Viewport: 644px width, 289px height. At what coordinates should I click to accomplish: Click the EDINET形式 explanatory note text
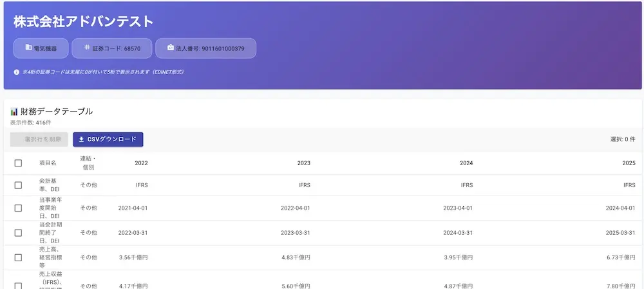103,72
